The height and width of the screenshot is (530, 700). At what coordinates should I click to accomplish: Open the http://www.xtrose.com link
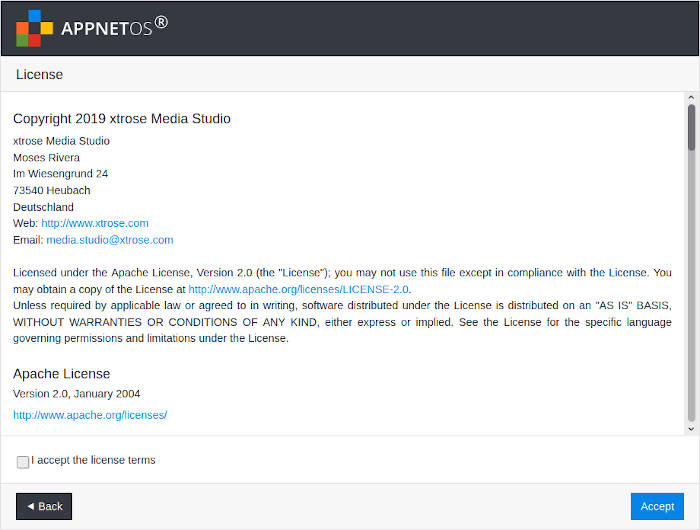point(95,223)
